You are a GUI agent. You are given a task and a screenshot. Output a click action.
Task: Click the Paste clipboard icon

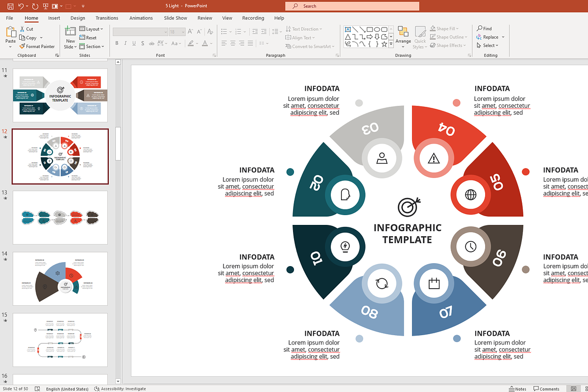tap(11, 32)
